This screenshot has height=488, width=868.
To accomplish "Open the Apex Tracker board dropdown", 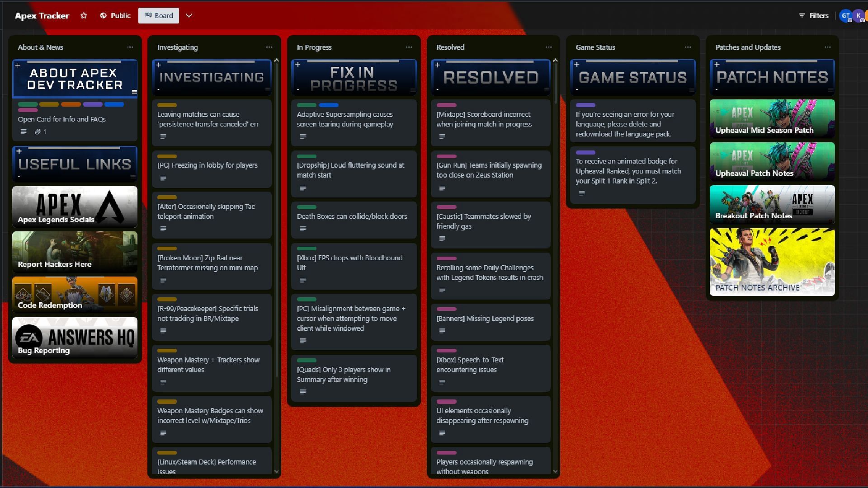I will point(189,15).
